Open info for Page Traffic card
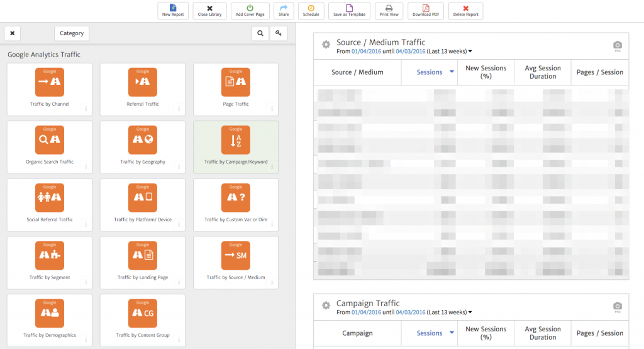 tap(272, 109)
